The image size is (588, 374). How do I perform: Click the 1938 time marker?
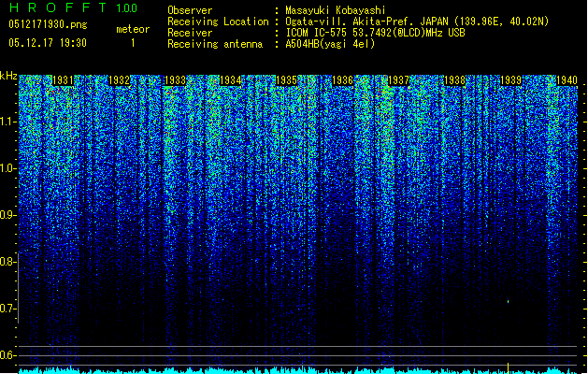[454, 80]
